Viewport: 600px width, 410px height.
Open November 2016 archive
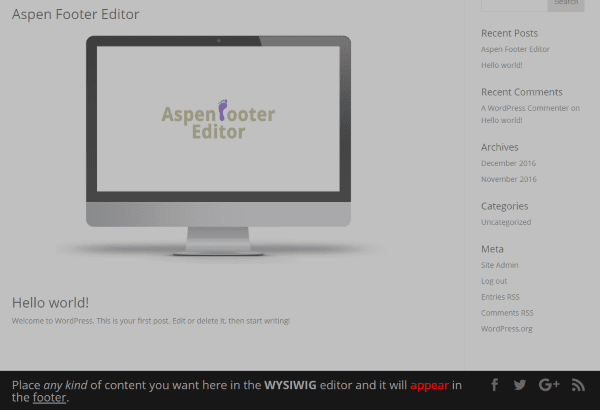(508, 179)
